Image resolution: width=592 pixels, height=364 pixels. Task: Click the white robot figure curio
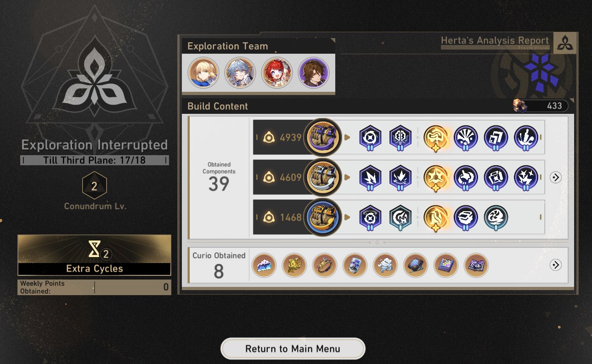click(x=385, y=265)
